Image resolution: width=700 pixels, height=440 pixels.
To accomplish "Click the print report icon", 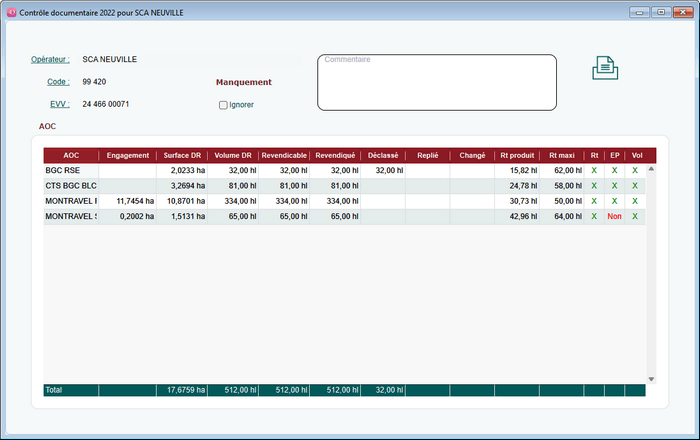I will pyautogui.click(x=605, y=68).
